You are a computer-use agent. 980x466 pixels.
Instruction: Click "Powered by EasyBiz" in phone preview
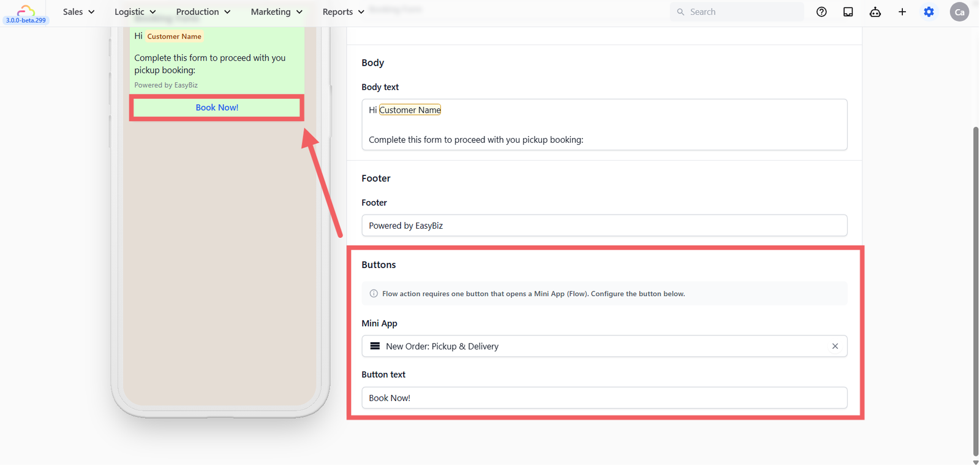[x=166, y=85]
